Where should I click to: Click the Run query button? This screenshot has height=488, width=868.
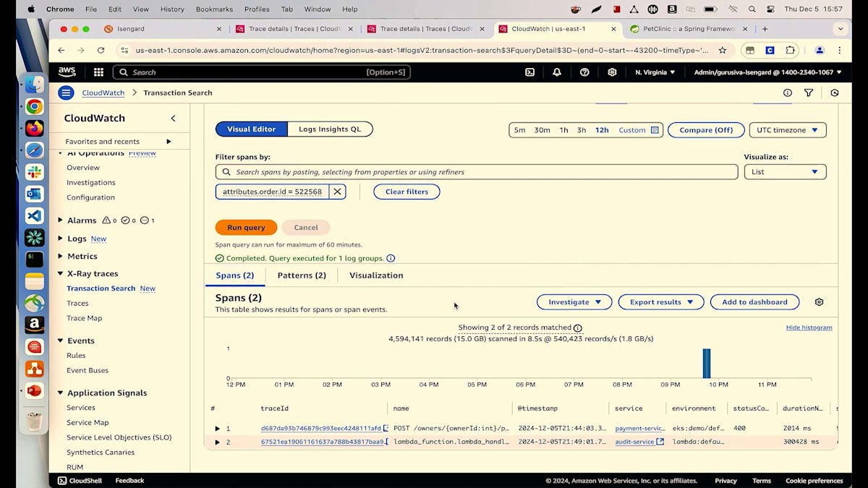[x=246, y=227]
